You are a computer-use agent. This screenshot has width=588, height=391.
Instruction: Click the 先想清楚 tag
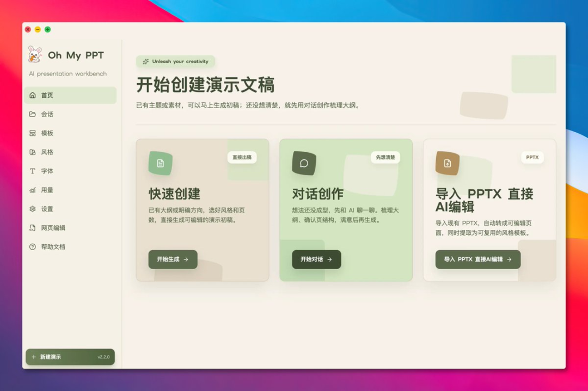(385, 157)
